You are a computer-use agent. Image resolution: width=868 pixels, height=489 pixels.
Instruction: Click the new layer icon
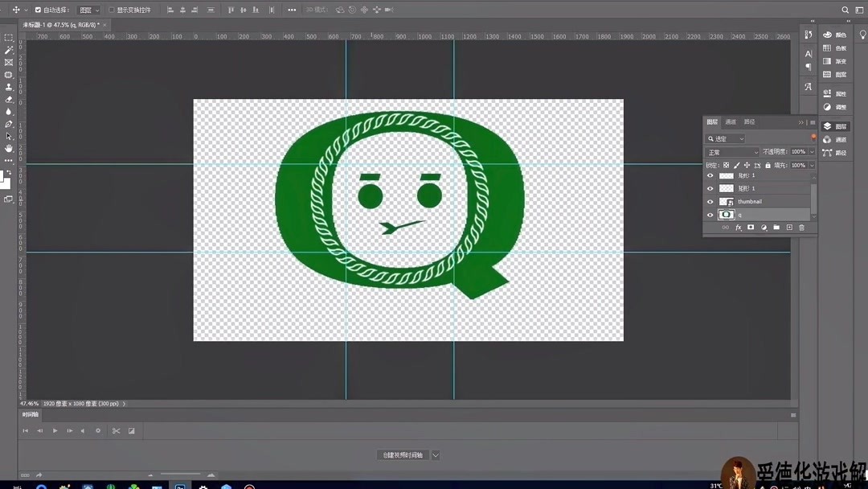pos(789,228)
